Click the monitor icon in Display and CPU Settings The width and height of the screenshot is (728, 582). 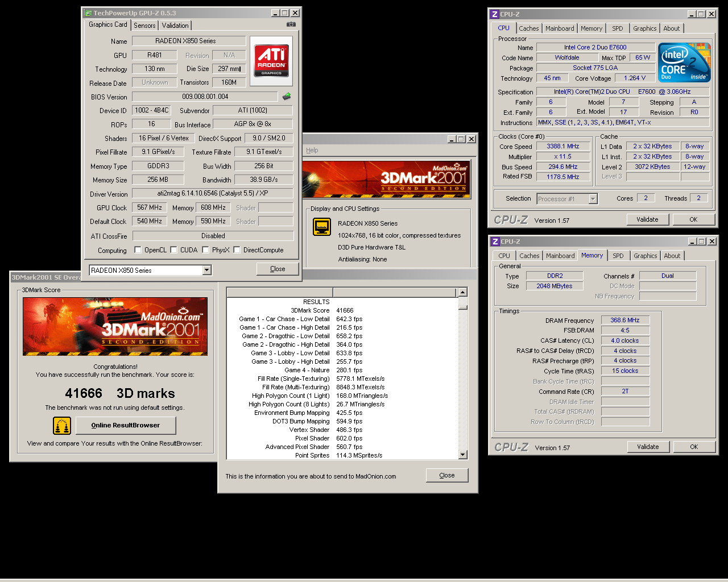322,227
